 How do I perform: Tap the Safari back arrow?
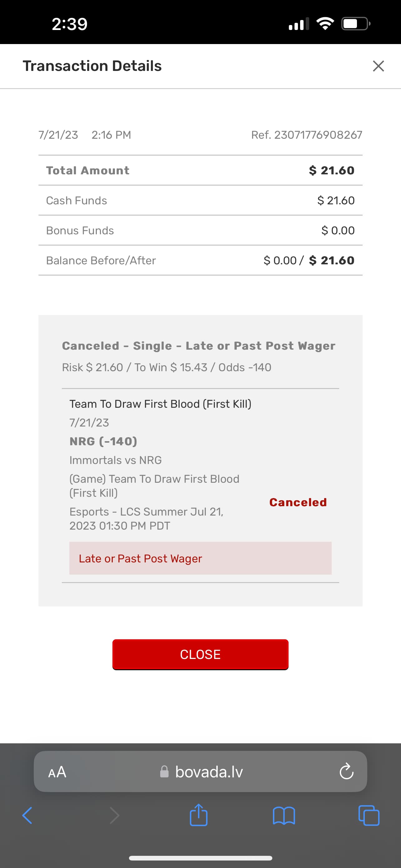click(x=27, y=816)
